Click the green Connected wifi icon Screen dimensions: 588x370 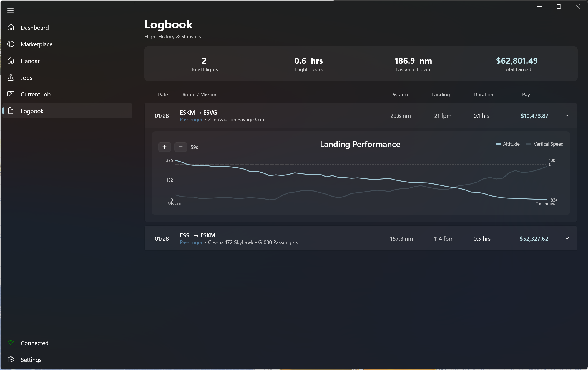pos(11,343)
